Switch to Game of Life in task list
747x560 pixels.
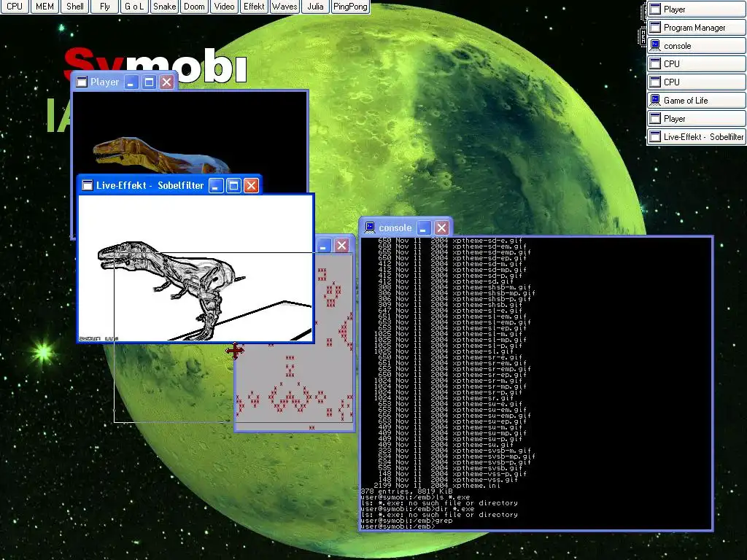click(x=696, y=101)
